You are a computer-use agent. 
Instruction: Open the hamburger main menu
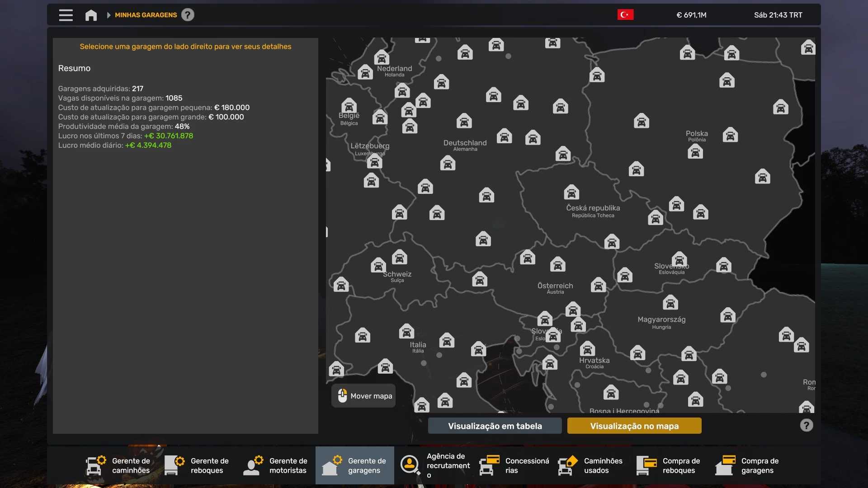coord(66,15)
